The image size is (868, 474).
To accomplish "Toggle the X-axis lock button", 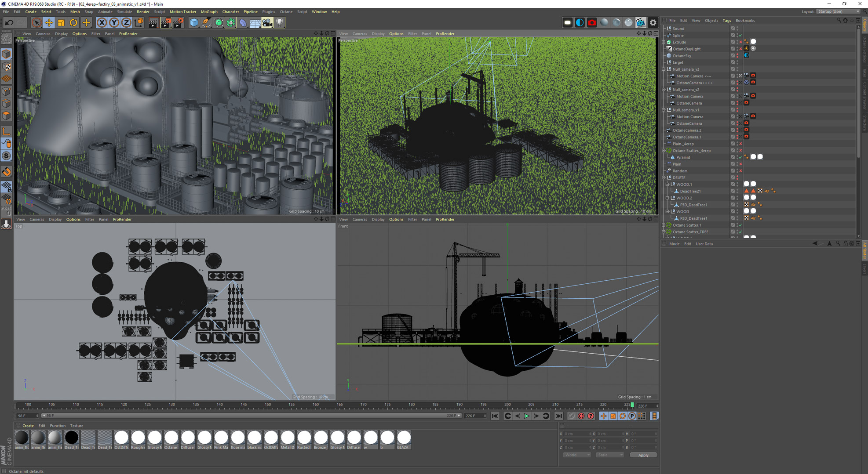I will click(102, 22).
